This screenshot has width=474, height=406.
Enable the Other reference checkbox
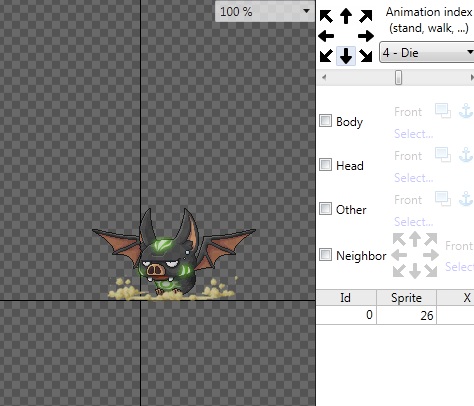pyautogui.click(x=325, y=209)
